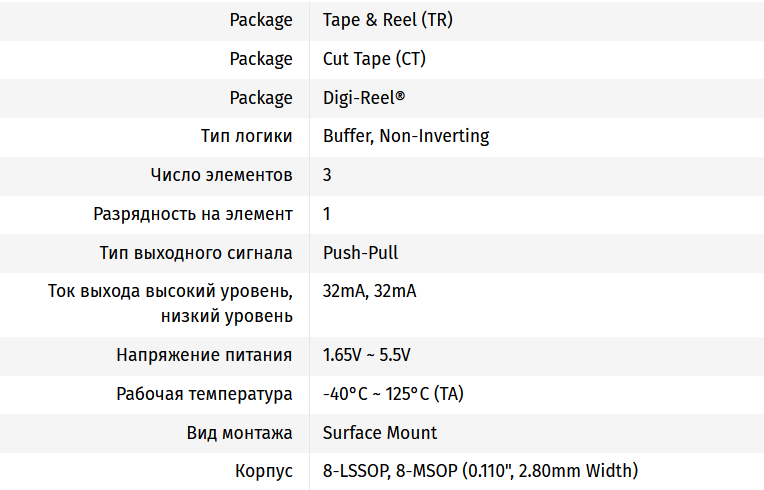Select the "Surface Mount" value
The image size is (764, 490).
380,433
